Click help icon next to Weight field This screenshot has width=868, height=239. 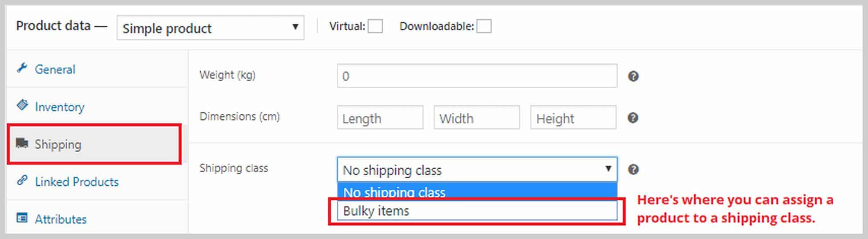(633, 77)
